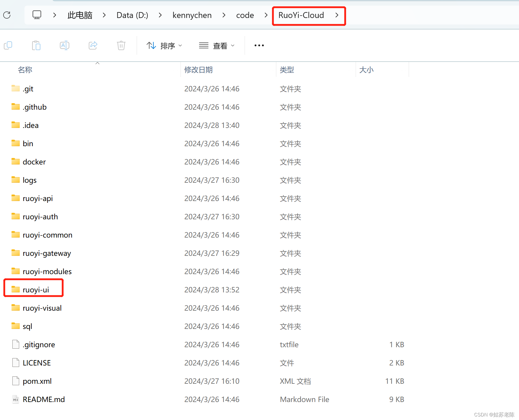Image resolution: width=519 pixels, height=420 pixels.
Task: Select the ruoyi-ui folder icon
Action: 16,289
